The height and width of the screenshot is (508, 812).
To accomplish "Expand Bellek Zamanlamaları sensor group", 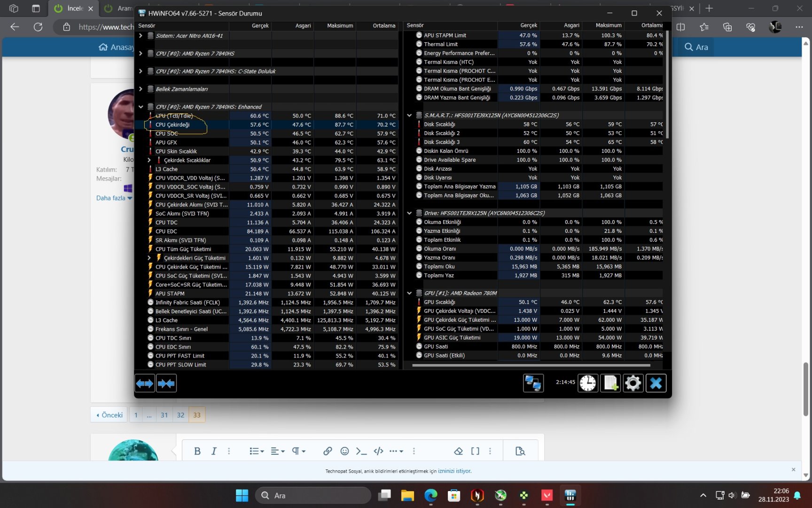I will (141, 89).
